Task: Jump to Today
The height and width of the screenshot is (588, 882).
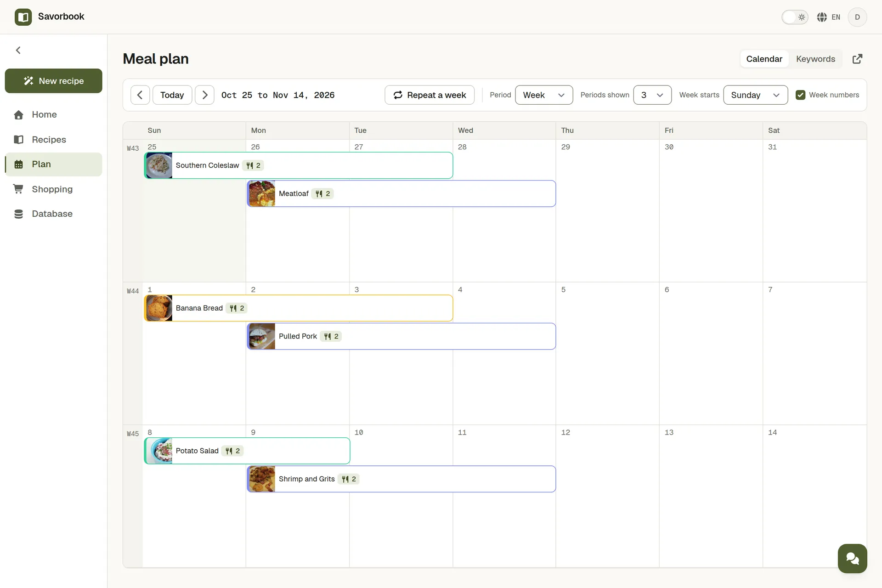Action: click(x=172, y=95)
